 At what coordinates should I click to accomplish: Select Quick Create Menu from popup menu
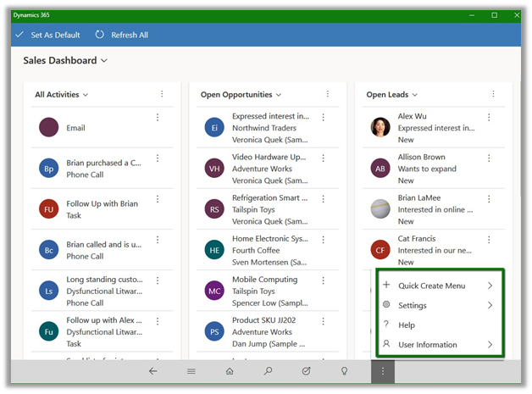click(x=432, y=286)
